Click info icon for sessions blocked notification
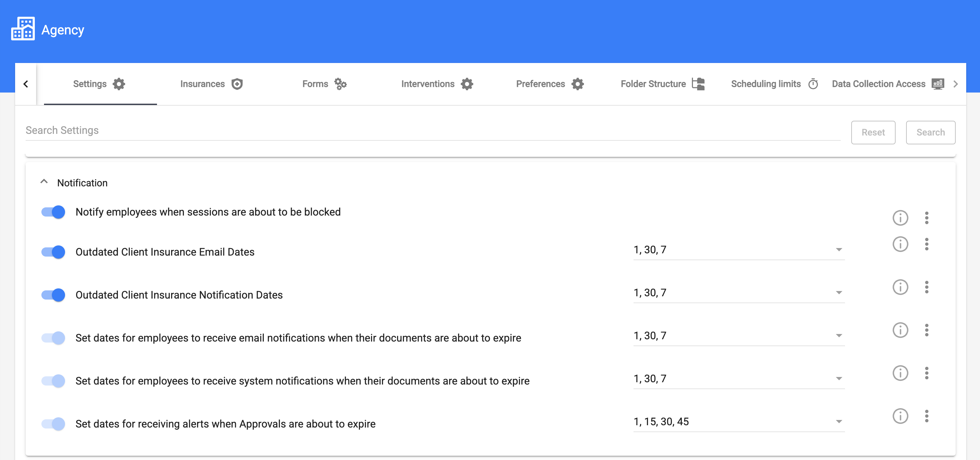The height and width of the screenshot is (460, 980). point(900,218)
